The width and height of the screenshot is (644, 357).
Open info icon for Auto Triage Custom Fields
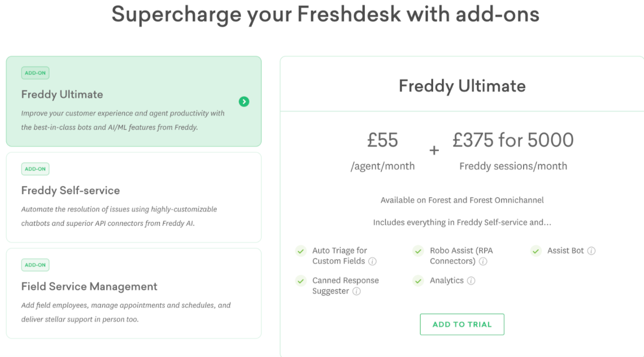click(373, 261)
